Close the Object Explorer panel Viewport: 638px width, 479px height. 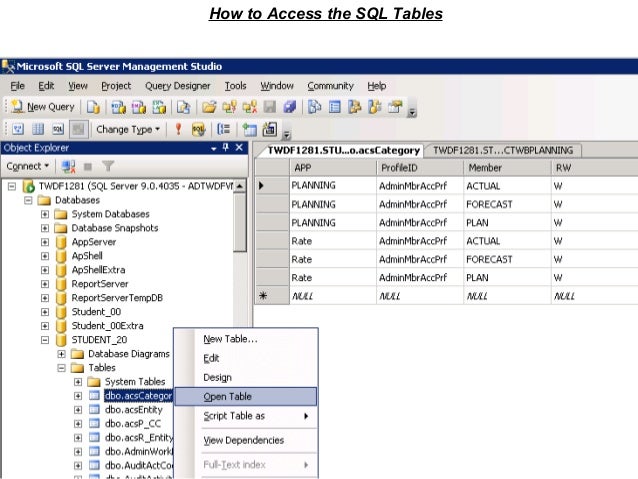[x=239, y=147]
